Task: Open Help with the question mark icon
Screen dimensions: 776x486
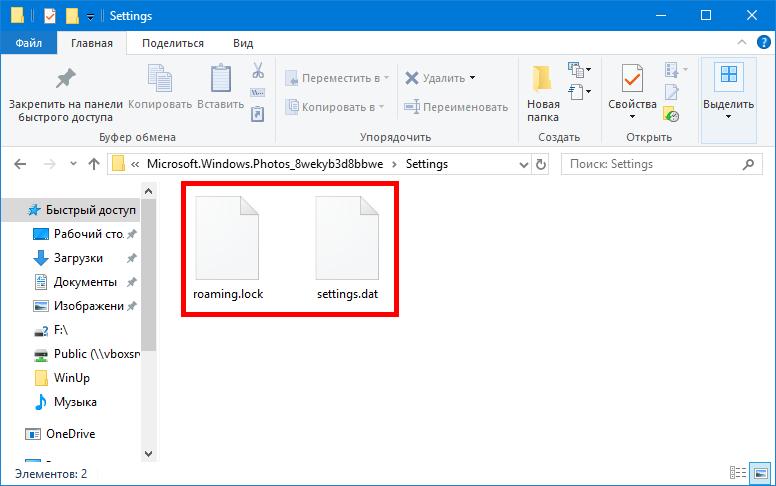Action: click(x=764, y=43)
